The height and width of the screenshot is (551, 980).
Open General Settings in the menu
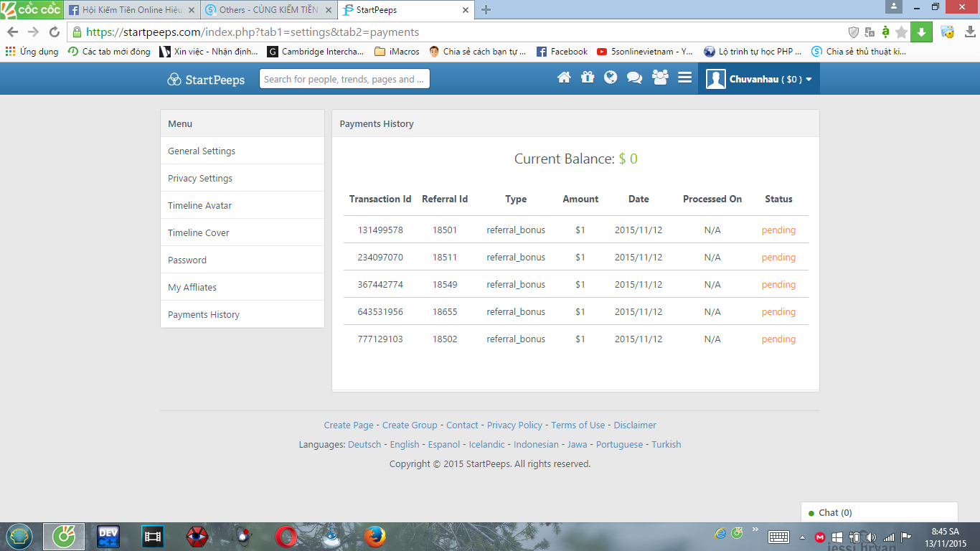[202, 151]
